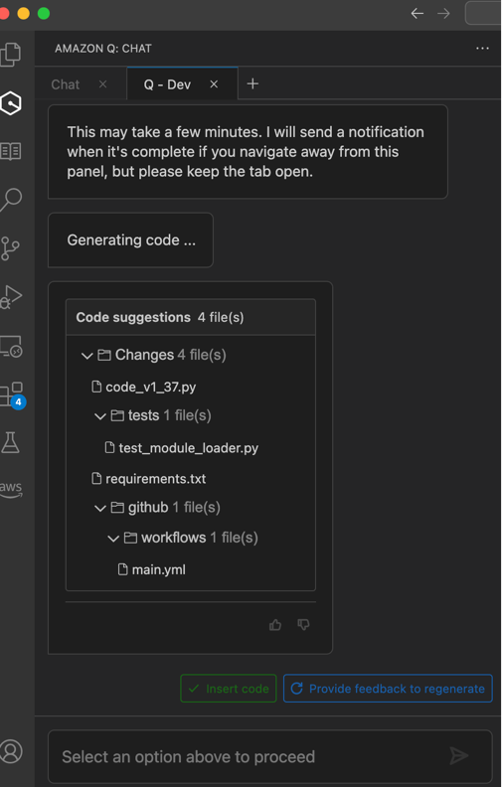Screen dimensions: 504x791
Task: Open the AWS Toolkit view
Action: pos(11,489)
